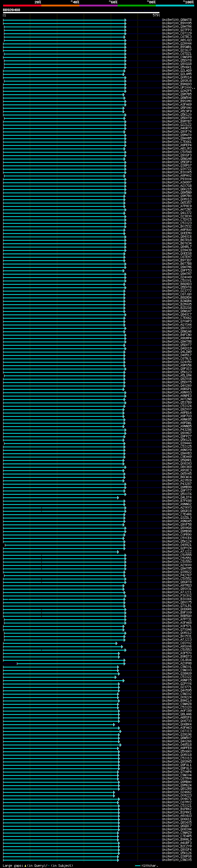This screenshot has width=197, height=868.
Task: Select hit label UniRef100_A4UR73
Action: [177, 128]
